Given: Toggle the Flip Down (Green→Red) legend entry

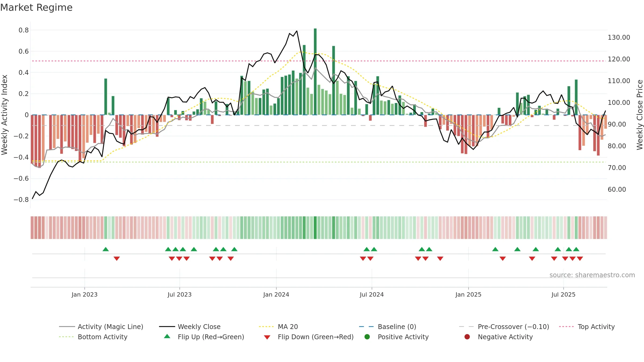Looking at the screenshot, I should [309, 337].
